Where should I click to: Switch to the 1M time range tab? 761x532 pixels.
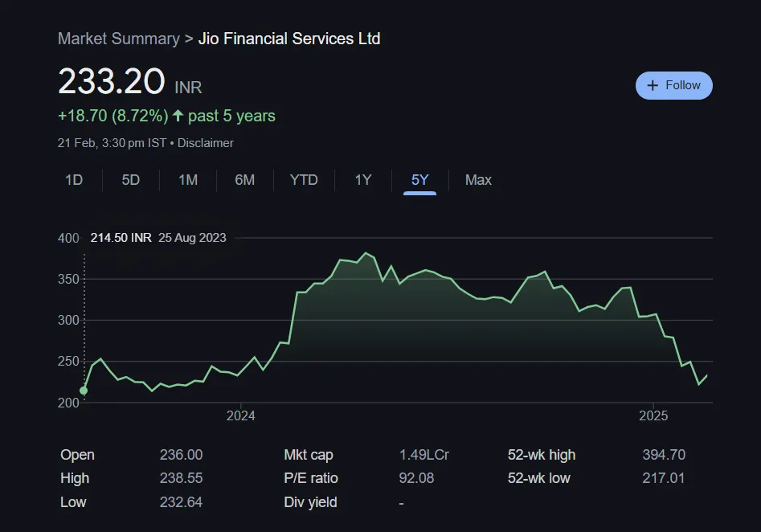(188, 180)
